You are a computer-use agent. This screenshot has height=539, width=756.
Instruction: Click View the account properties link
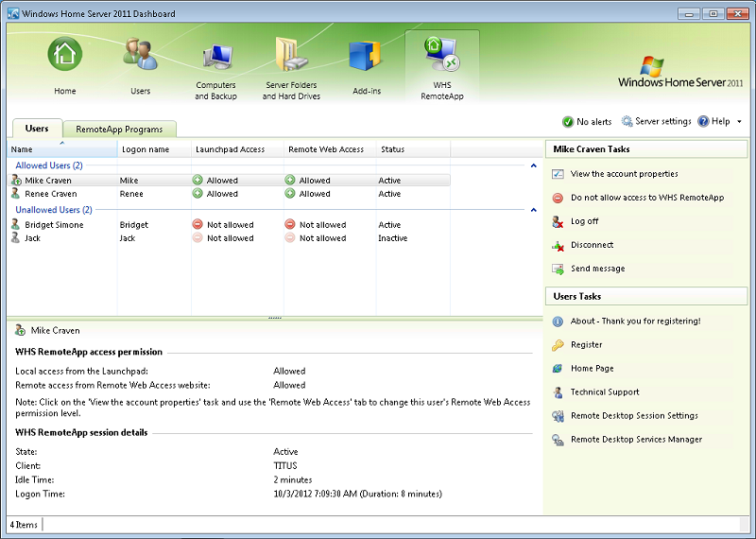point(624,174)
